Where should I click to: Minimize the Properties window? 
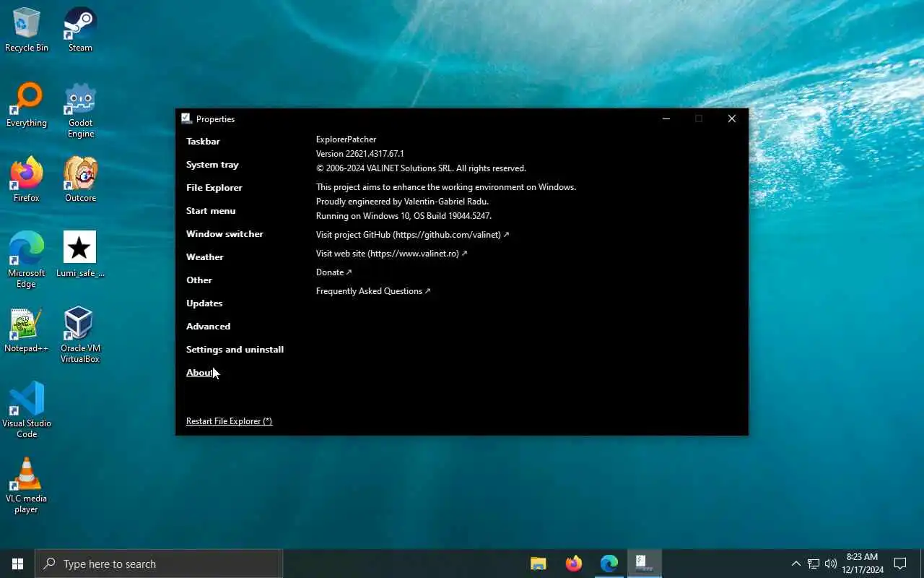point(666,118)
